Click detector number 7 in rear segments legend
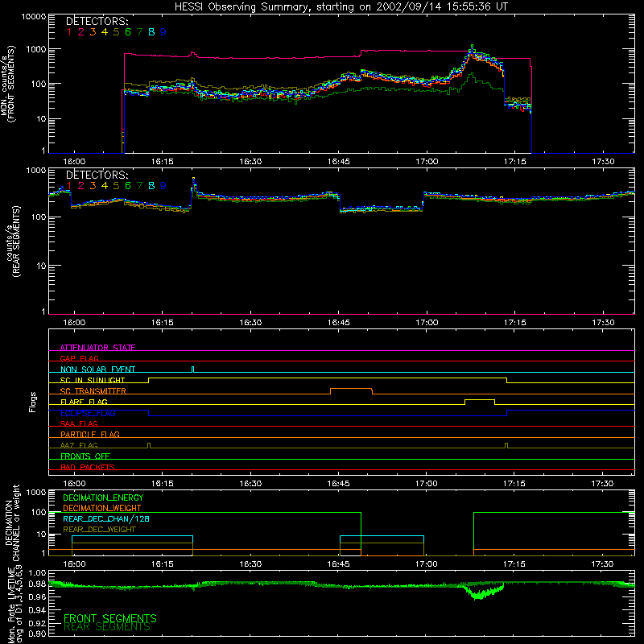Image resolution: width=644 pixels, height=644 pixels. point(139,186)
